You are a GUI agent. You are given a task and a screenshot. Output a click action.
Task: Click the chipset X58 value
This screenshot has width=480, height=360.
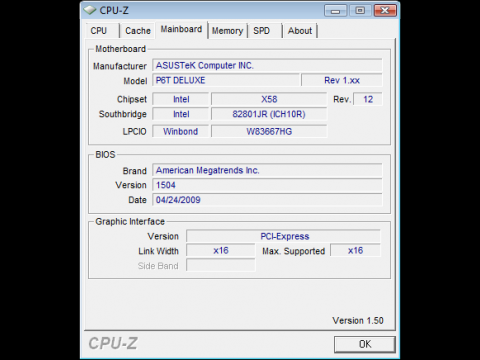click(x=269, y=99)
